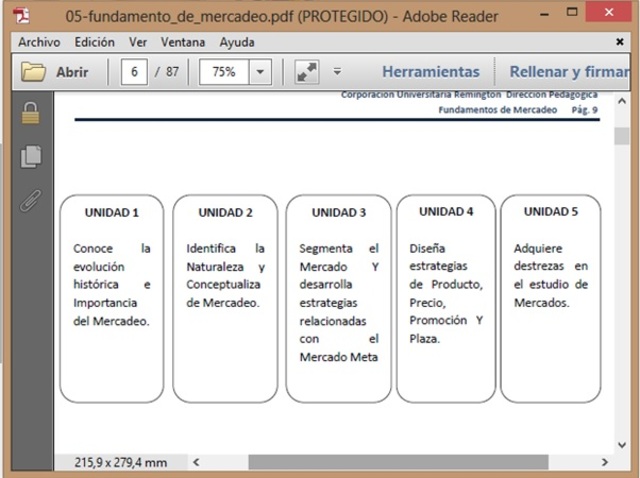Click the total pages '87' label

click(172, 72)
